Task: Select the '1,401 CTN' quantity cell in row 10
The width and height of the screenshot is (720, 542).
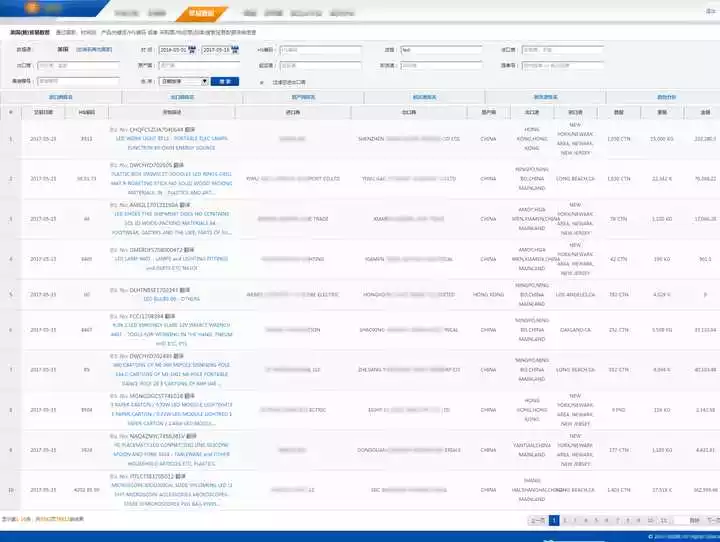Action: [619, 490]
